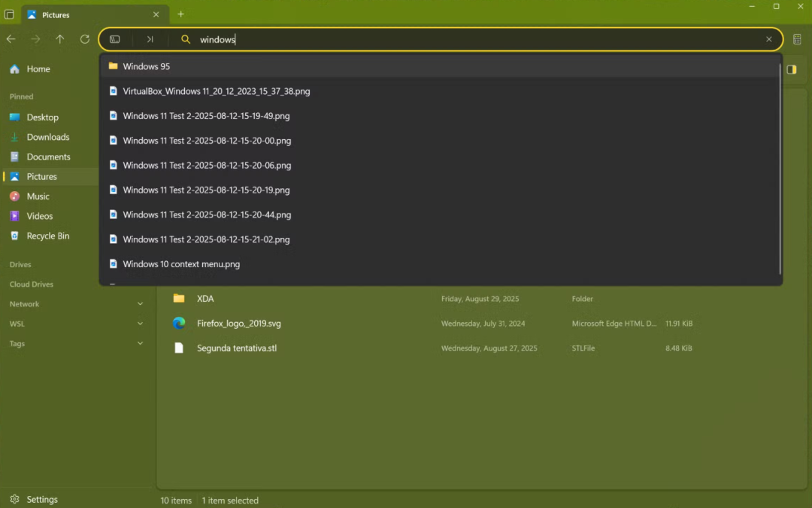812x508 pixels.
Task: Choose suggestion ending 15-20-06.png
Action: click(440, 166)
